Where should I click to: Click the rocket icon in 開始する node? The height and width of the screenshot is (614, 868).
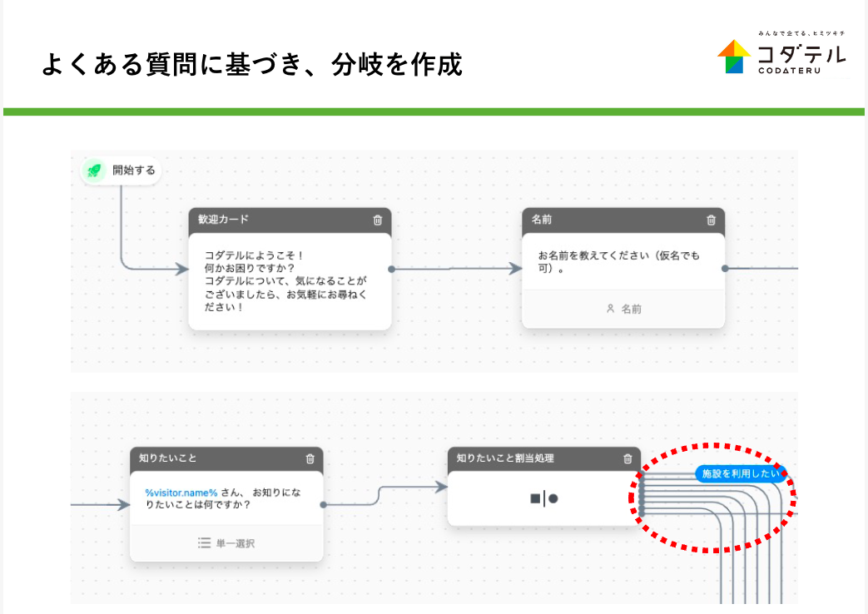(x=94, y=170)
